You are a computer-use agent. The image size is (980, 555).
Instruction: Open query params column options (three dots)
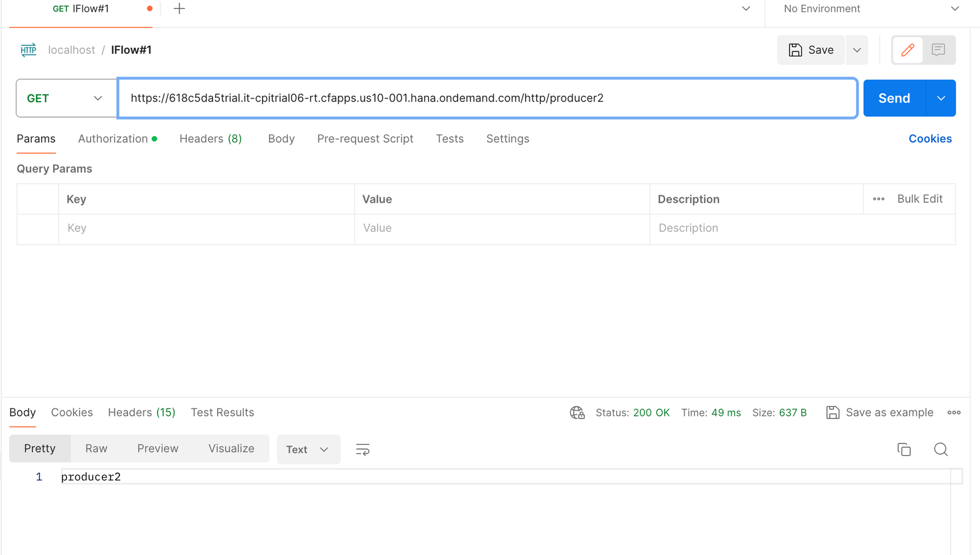click(x=878, y=199)
